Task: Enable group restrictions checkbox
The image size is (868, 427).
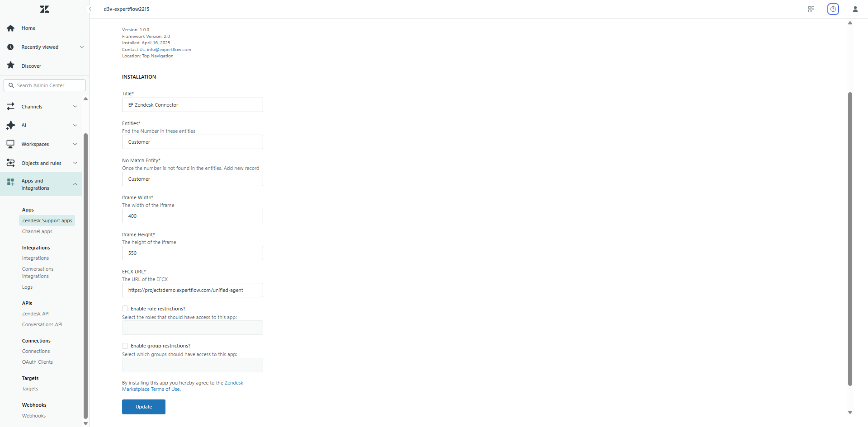Action: pyautogui.click(x=125, y=346)
